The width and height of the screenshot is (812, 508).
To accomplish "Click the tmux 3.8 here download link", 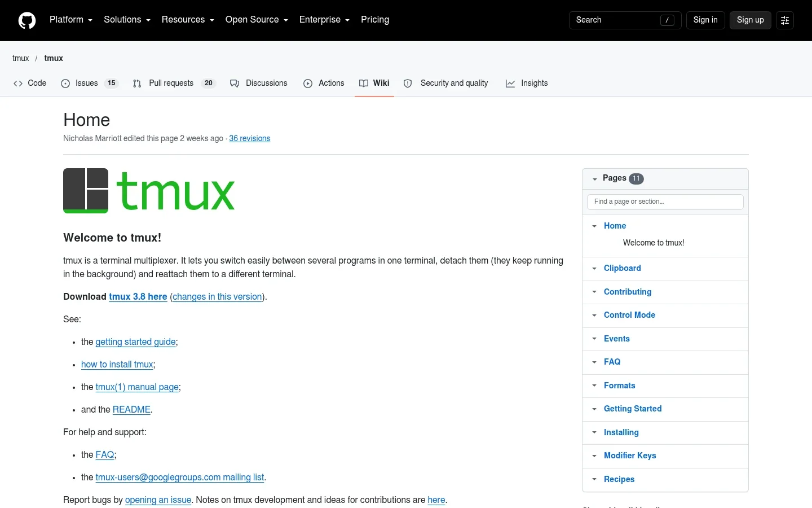I will [138, 297].
